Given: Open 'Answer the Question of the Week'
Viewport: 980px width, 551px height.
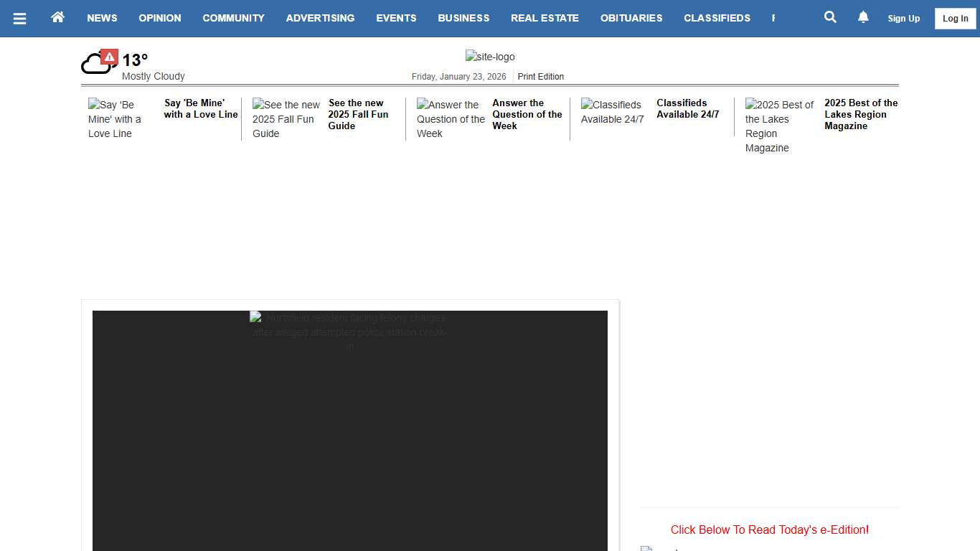Looking at the screenshot, I should coord(527,114).
